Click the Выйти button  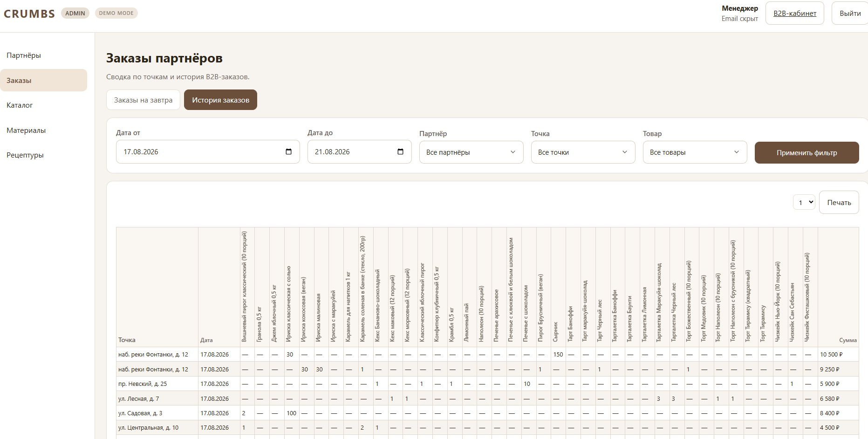coord(850,14)
